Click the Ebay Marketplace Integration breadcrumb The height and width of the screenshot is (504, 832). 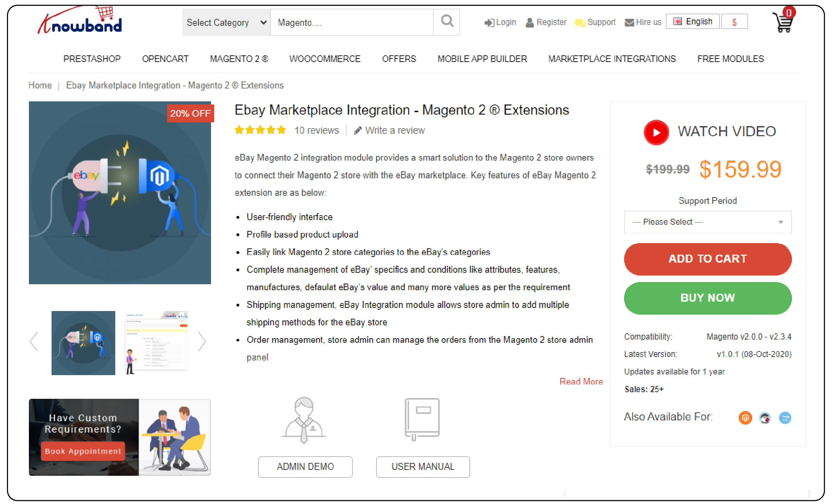175,85
